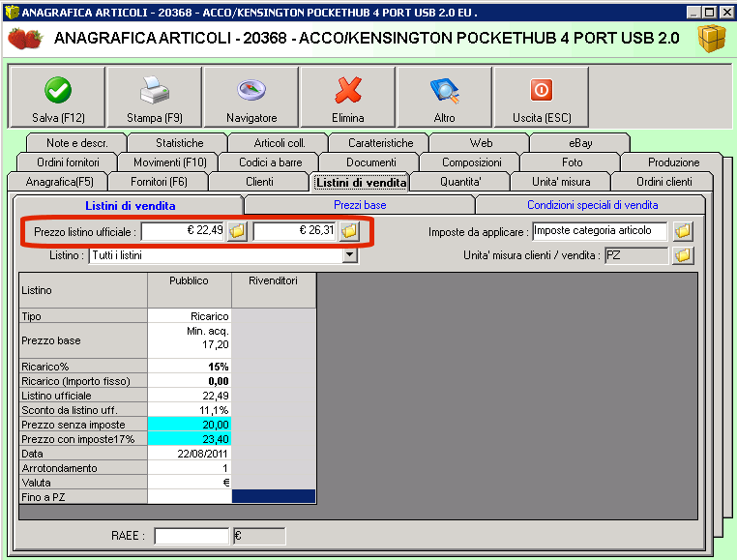This screenshot has height=560, width=737.
Task: Open the Quantita' tab
Action: (x=460, y=182)
